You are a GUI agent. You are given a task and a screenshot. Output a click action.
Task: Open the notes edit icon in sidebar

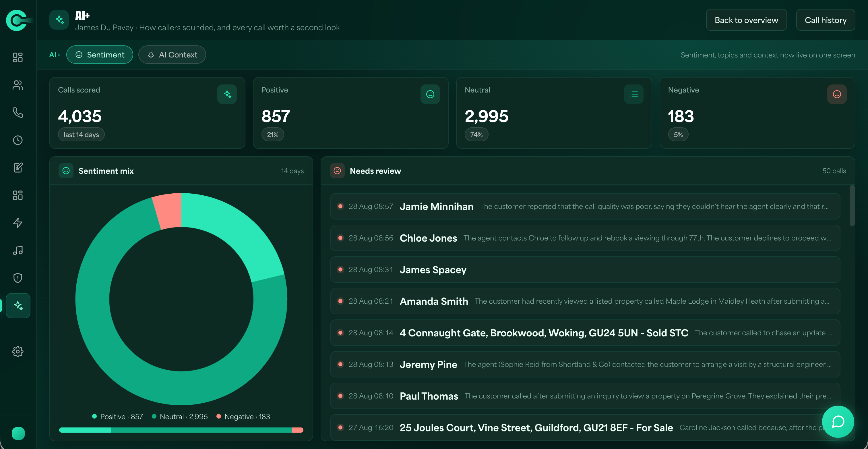(18, 168)
